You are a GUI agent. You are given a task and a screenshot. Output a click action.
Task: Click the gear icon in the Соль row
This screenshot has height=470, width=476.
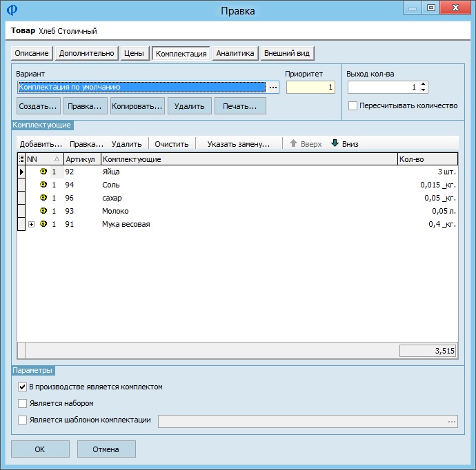(43, 185)
